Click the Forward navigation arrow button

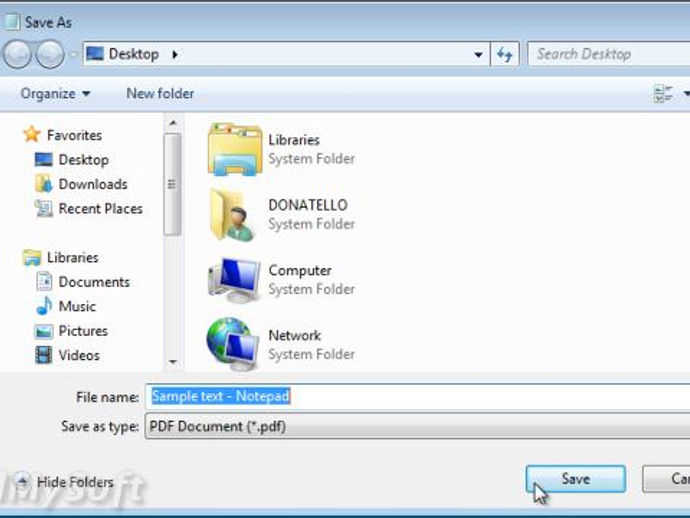[50, 55]
